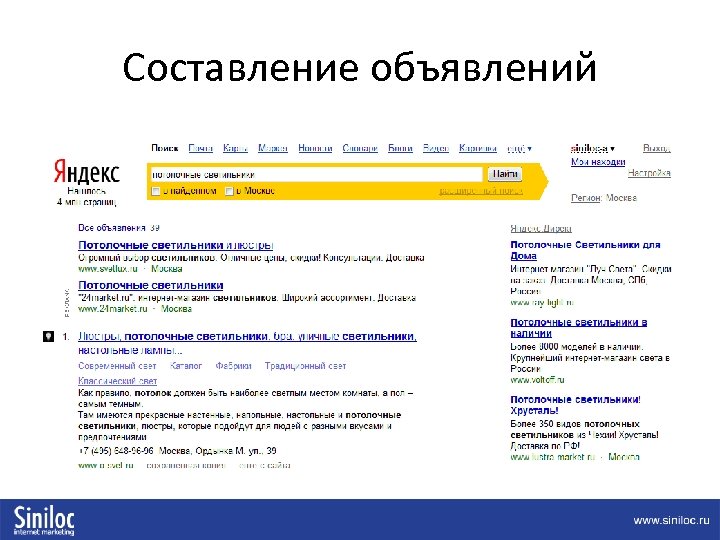
Task: Change the Регион setting link
Action: pos(586,198)
